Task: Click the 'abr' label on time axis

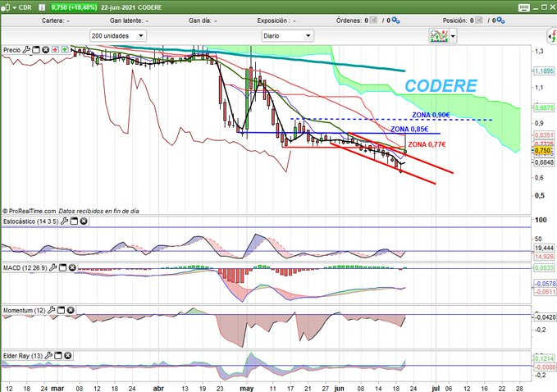Action: click(x=158, y=389)
